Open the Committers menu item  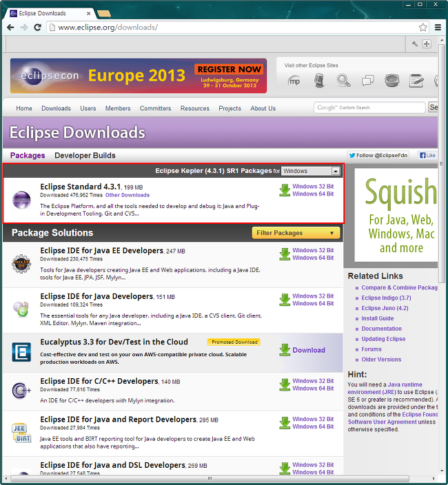[x=155, y=108]
